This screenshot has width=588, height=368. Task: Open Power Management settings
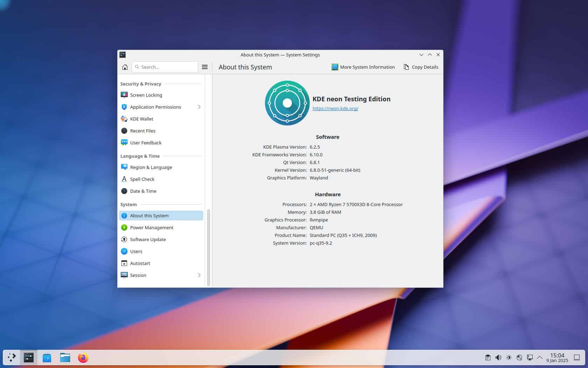tap(152, 227)
